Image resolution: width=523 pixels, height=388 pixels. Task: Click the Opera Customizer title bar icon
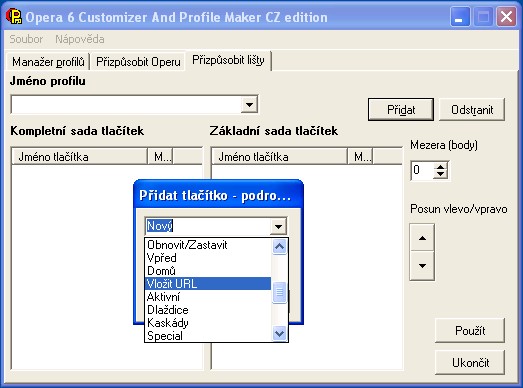[x=14, y=16]
